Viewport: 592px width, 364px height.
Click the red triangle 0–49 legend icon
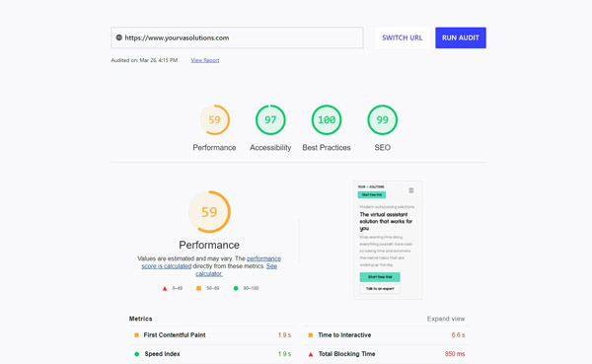(x=165, y=288)
